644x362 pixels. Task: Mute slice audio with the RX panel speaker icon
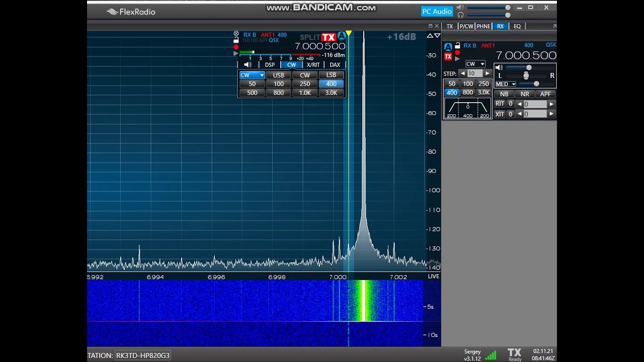click(499, 67)
